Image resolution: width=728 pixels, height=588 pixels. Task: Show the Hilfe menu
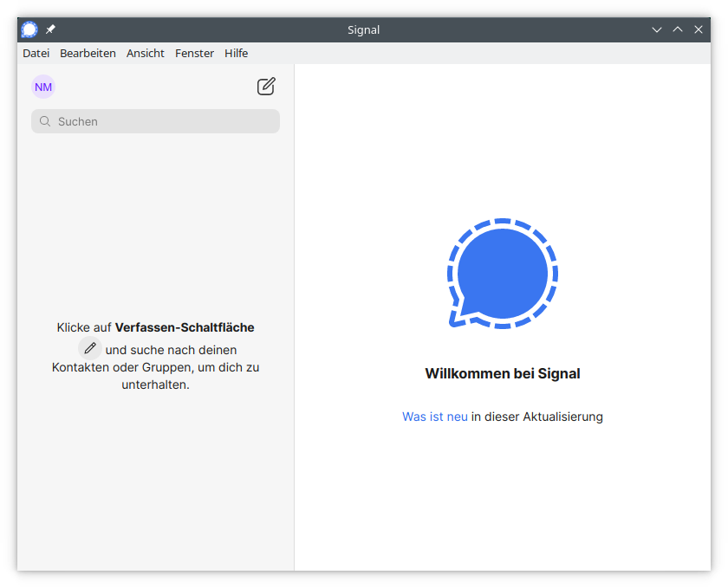pyautogui.click(x=236, y=53)
